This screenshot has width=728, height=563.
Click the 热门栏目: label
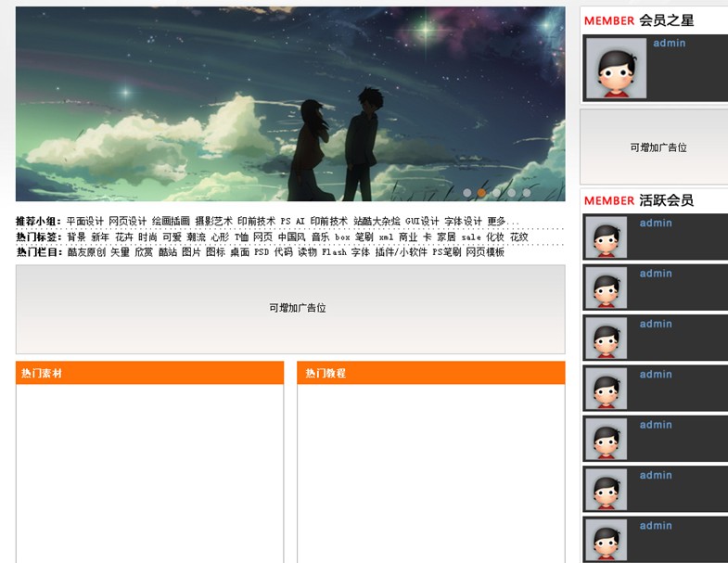[40, 252]
